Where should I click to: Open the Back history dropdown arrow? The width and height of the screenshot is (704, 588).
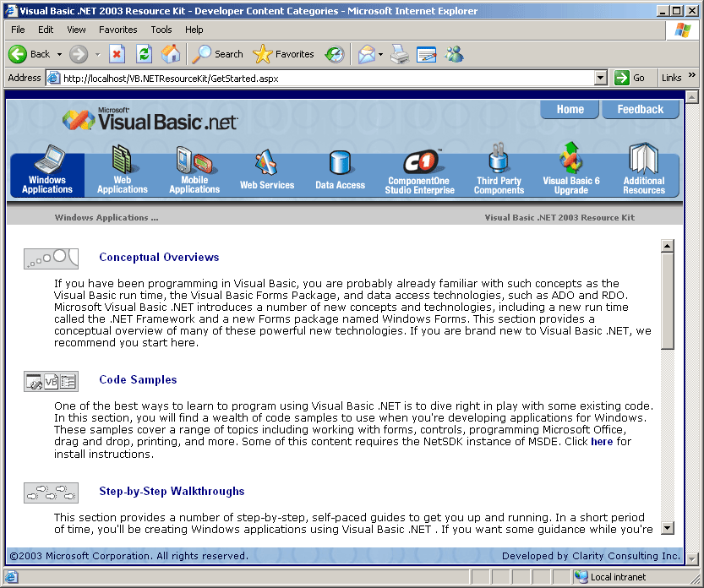tap(59, 54)
